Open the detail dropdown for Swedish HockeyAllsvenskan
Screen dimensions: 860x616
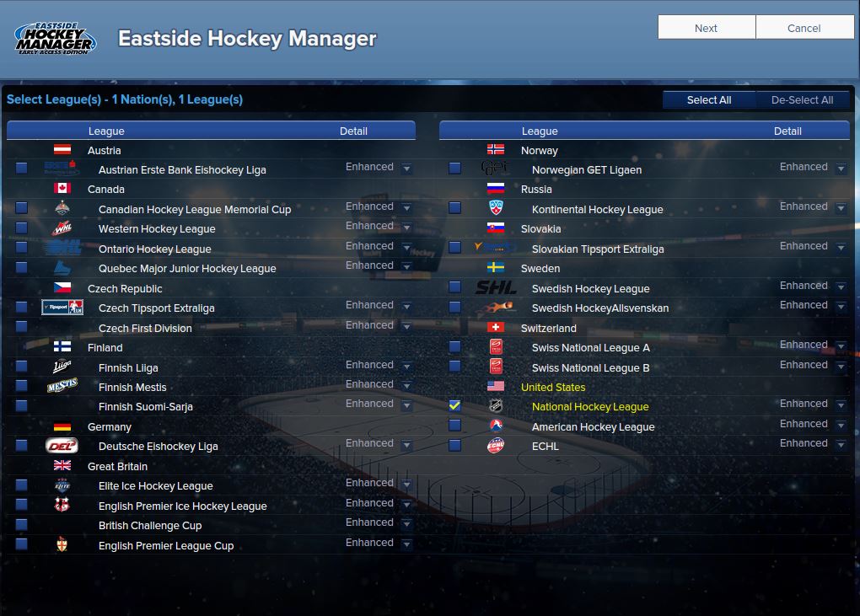click(841, 307)
